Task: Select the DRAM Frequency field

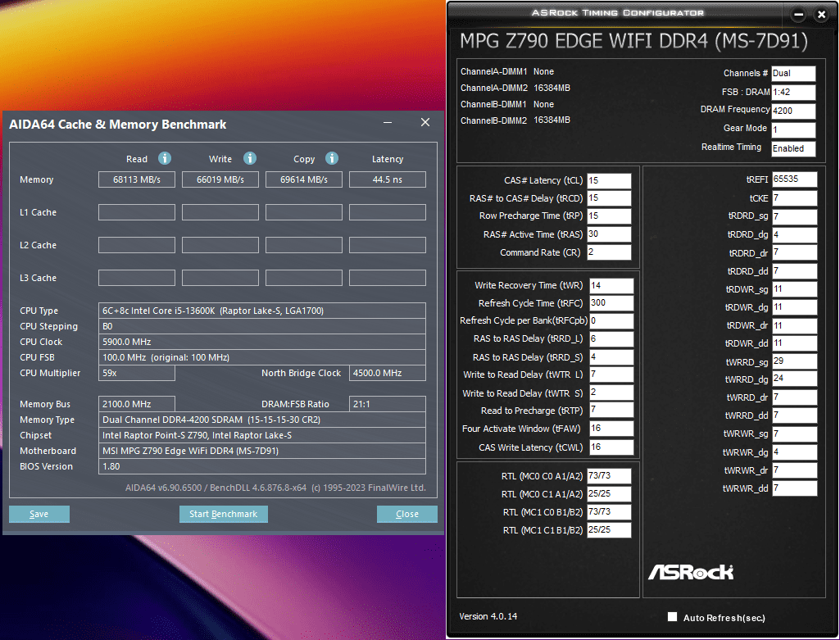Action: point(793,111)
